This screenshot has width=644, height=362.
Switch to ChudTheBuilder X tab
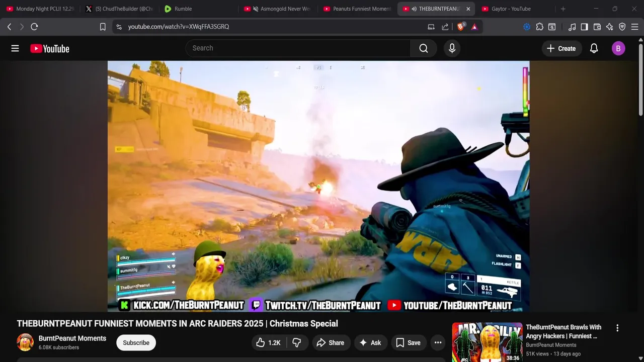click(120, 9)
